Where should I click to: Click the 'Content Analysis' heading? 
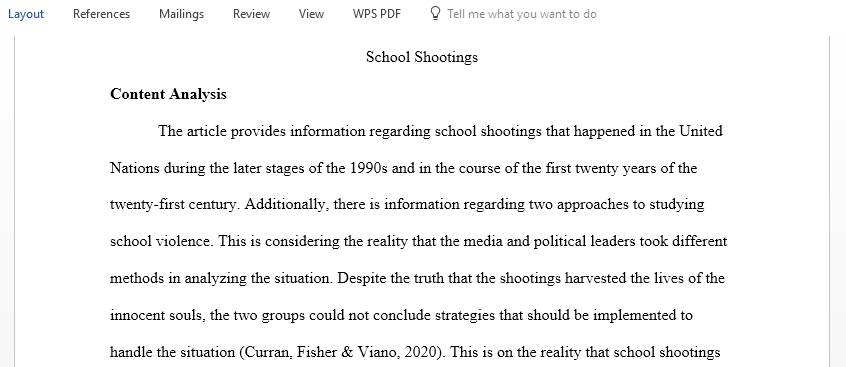pyautogui.click(x=168, y=94)
